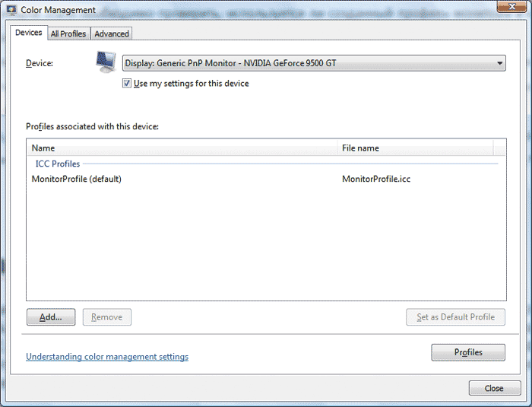Click the Color Management title bar icon
This screenshot has height=407, width=532.
coord(12,10)
